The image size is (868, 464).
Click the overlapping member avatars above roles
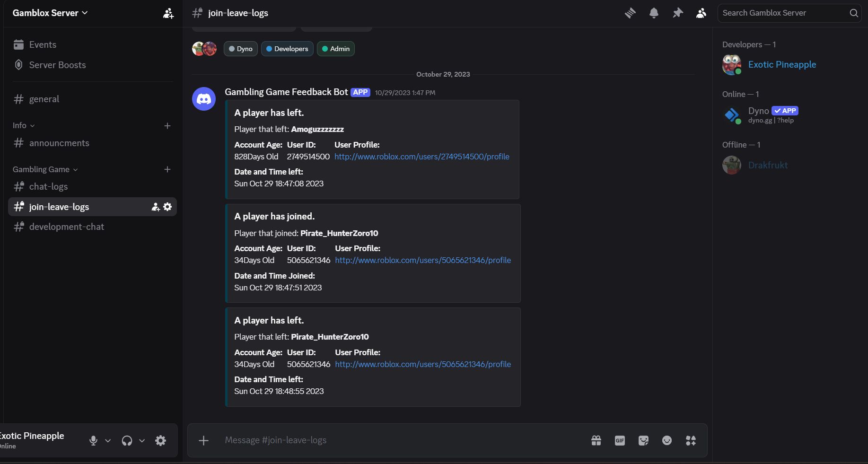[204, 49]
